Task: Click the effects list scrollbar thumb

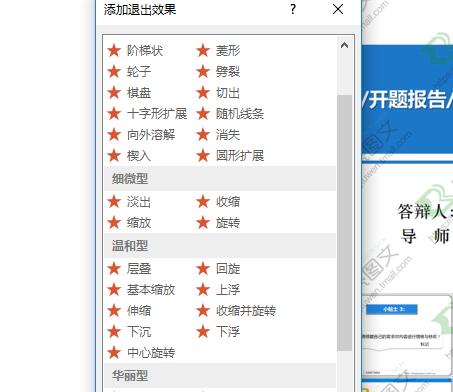Action: coord(344,223)
